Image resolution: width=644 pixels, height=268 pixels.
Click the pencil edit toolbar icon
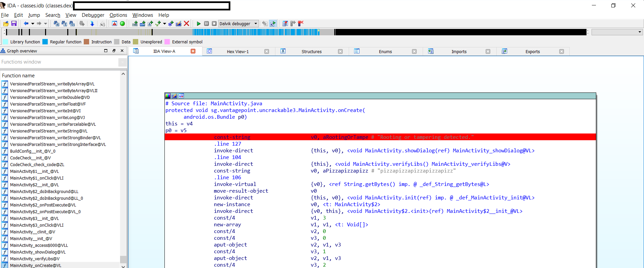179,24
